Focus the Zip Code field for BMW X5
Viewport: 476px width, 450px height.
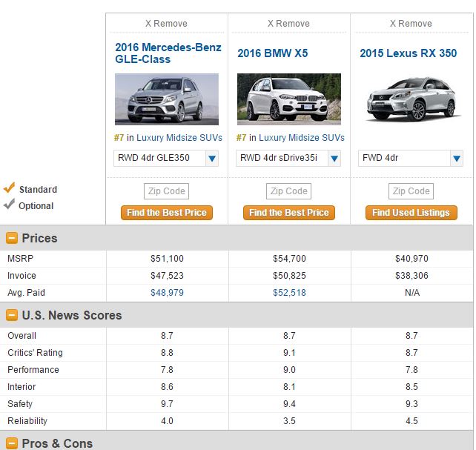[288, 191]
